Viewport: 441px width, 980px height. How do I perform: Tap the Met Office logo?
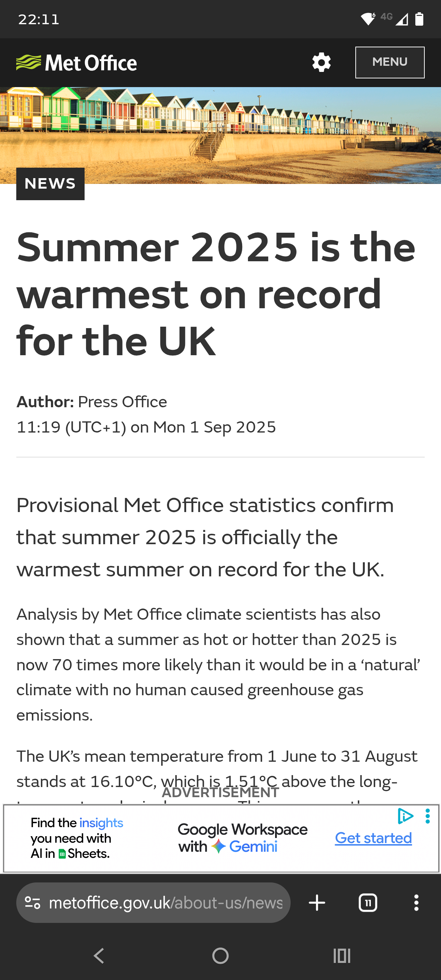tap(77, 63)
